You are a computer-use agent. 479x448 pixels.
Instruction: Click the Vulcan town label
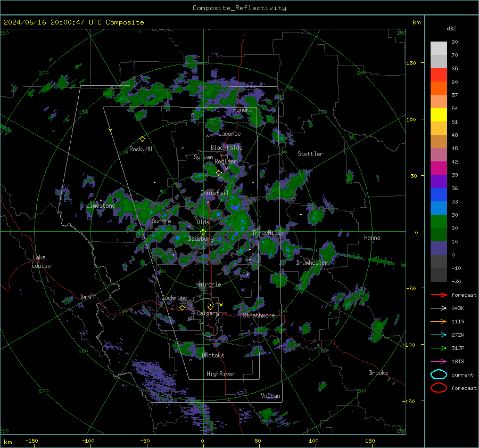click(x=270, y=396)
